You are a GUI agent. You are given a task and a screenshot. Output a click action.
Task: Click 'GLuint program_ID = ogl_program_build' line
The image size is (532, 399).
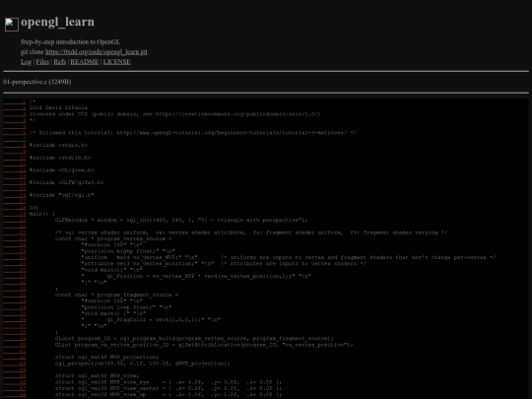[194, 338]
